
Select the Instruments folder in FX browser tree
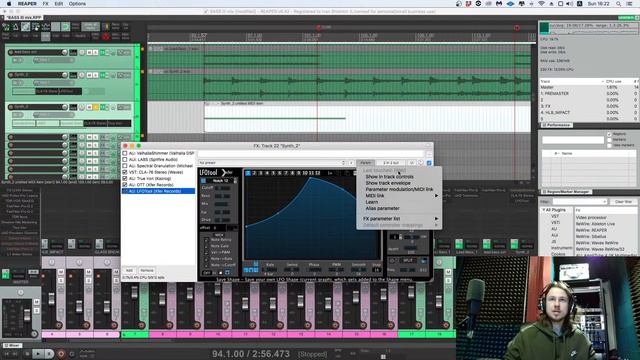pyautogui.click(x=562, y=248)
